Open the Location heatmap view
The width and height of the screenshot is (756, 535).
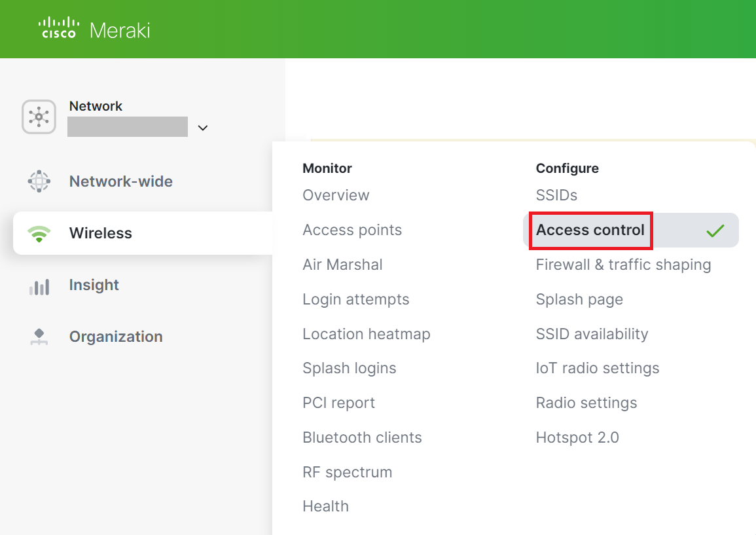click(x=366, y=334)
